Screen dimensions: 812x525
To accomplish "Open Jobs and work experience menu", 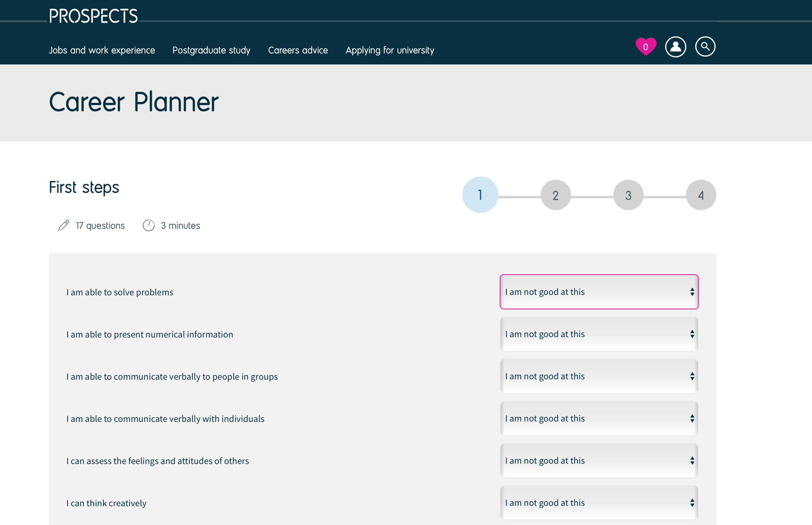I will [x=102, y=50].
